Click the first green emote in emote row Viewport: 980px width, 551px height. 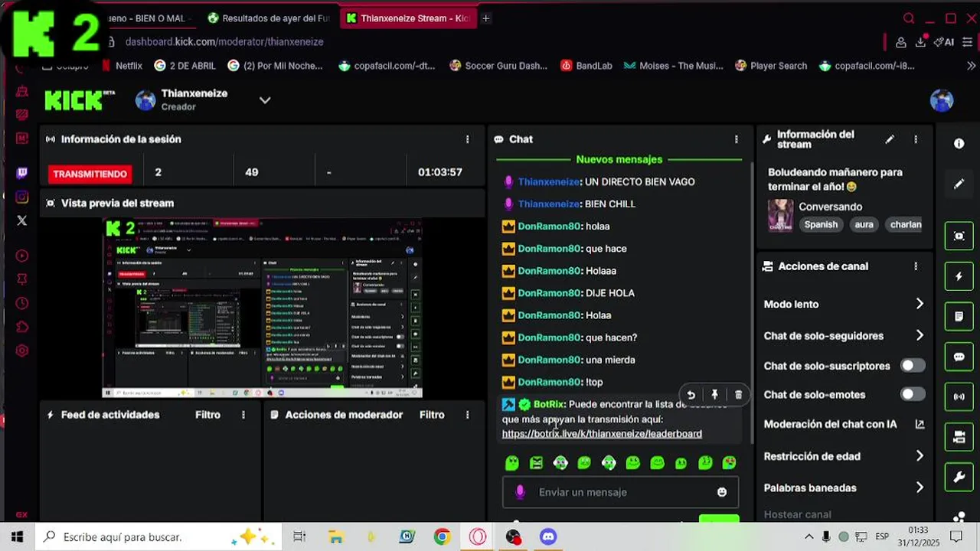pos(512,462)
